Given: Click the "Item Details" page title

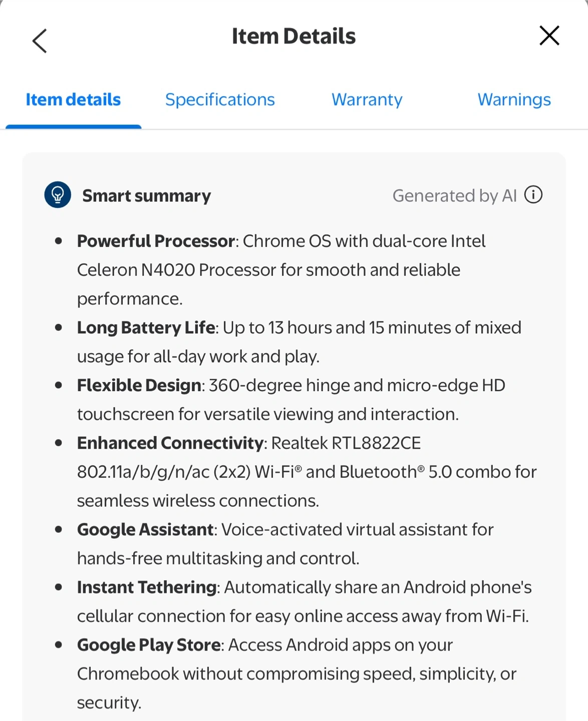Looking at the screenshot, I should [293, 37].
